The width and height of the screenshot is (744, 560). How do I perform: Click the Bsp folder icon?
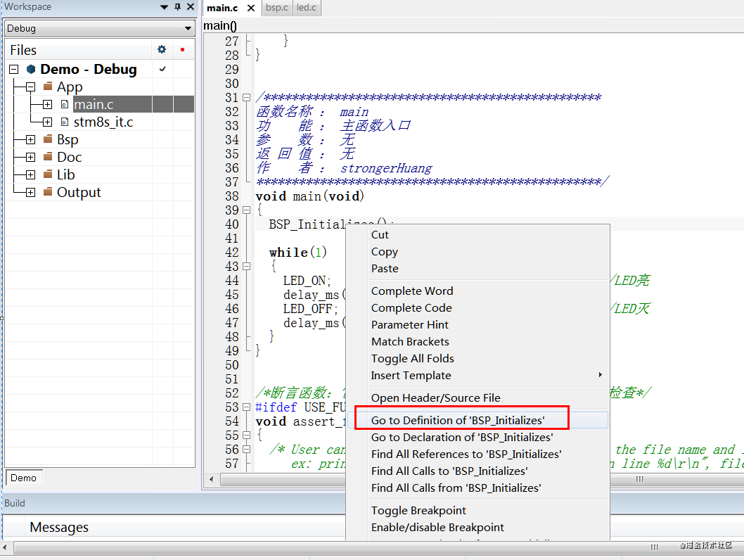(x=48, y=139)
